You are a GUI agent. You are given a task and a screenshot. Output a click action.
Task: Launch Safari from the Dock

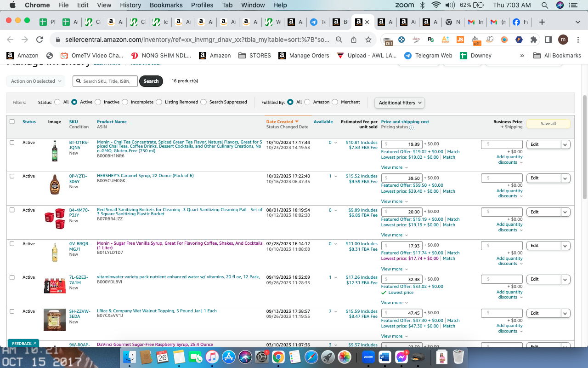[x=311, y=357]
